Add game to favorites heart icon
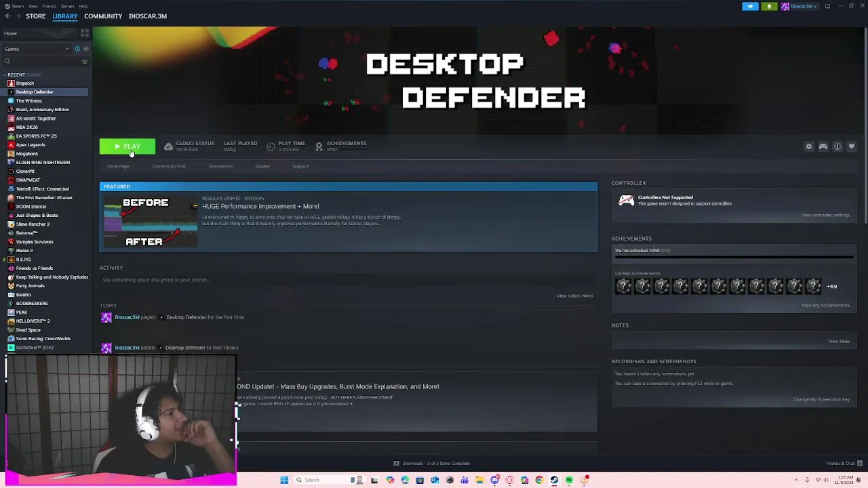The height and width of the screenshot is (488, 868). 852,146
